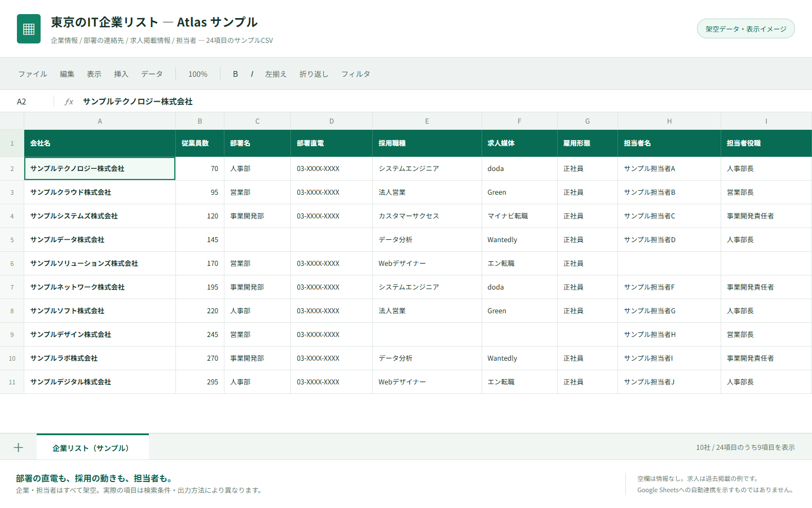Click the 架空データ・表示イメージ badge
The height and width of the screenshot is (508, 812).
coord(746,29)
